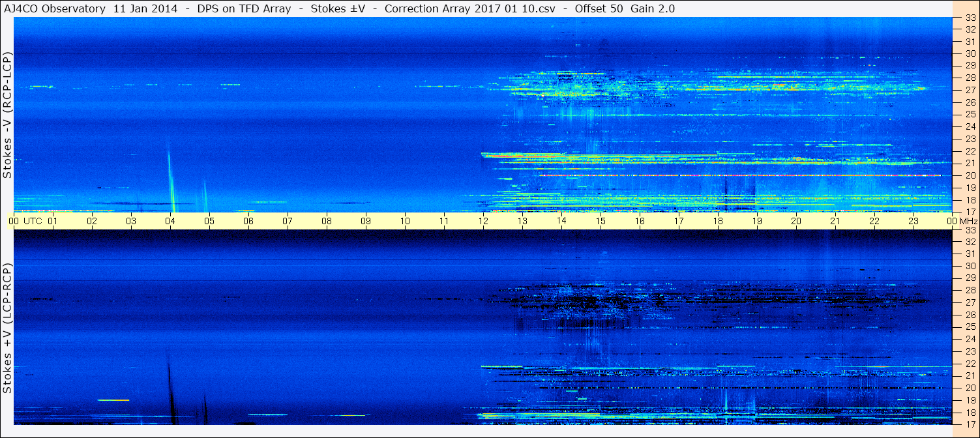Click the 22 MHz label of Stokes +V panel
Viewport: 980px width, 438px height.
tap(970, 363)
